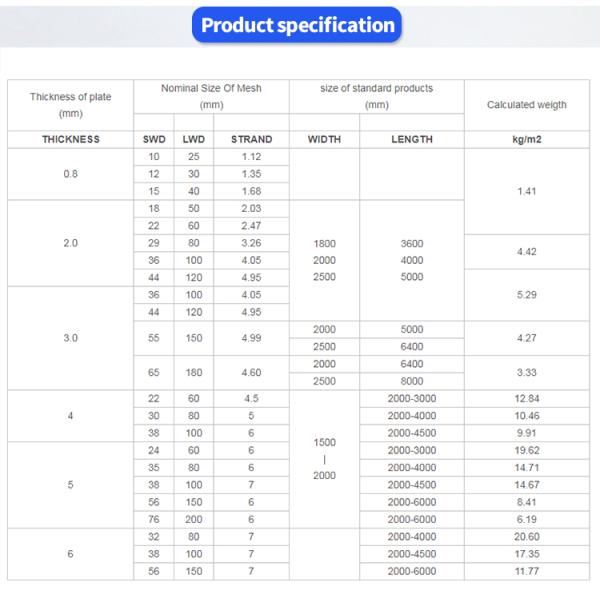Select the 0.8 thickness cell
This screenshot has width=600, height=600.
coord(70,174)
